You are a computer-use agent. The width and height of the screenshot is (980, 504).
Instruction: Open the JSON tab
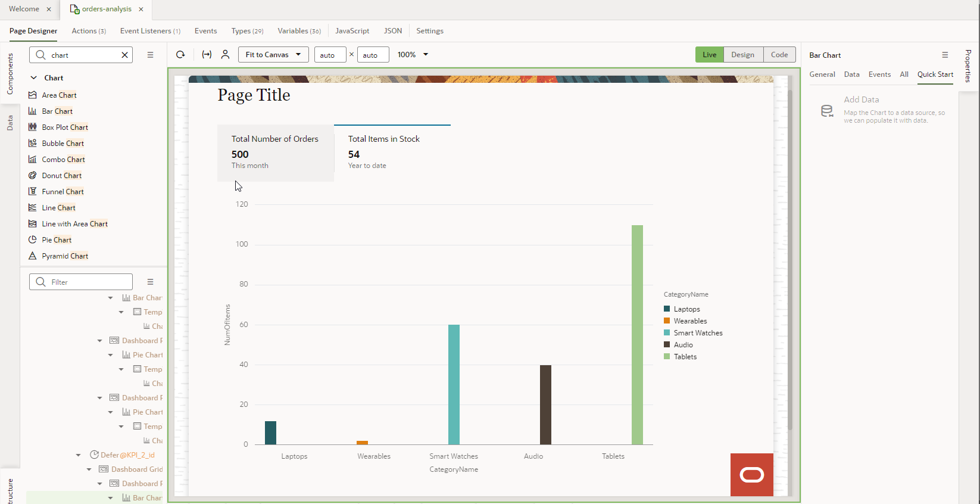393,31
